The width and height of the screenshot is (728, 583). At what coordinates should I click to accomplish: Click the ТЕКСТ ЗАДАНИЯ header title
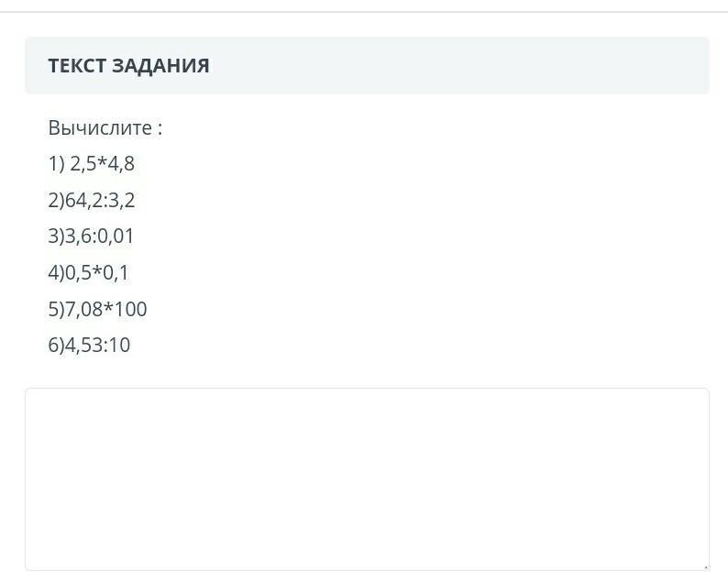click(x=128, y=65)
